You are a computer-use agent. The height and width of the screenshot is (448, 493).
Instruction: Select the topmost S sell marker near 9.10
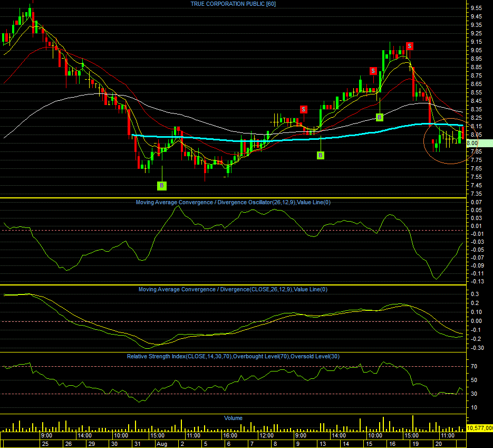pos(409,46)
